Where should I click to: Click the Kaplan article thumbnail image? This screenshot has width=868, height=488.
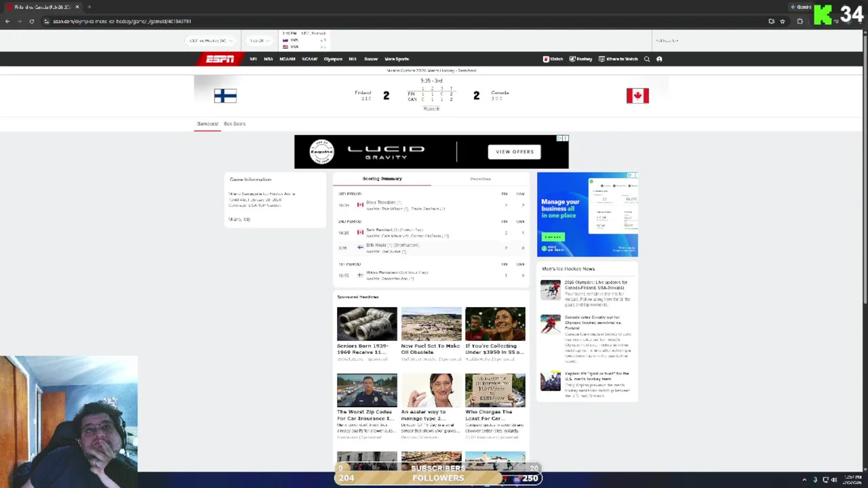coord(551,381)
